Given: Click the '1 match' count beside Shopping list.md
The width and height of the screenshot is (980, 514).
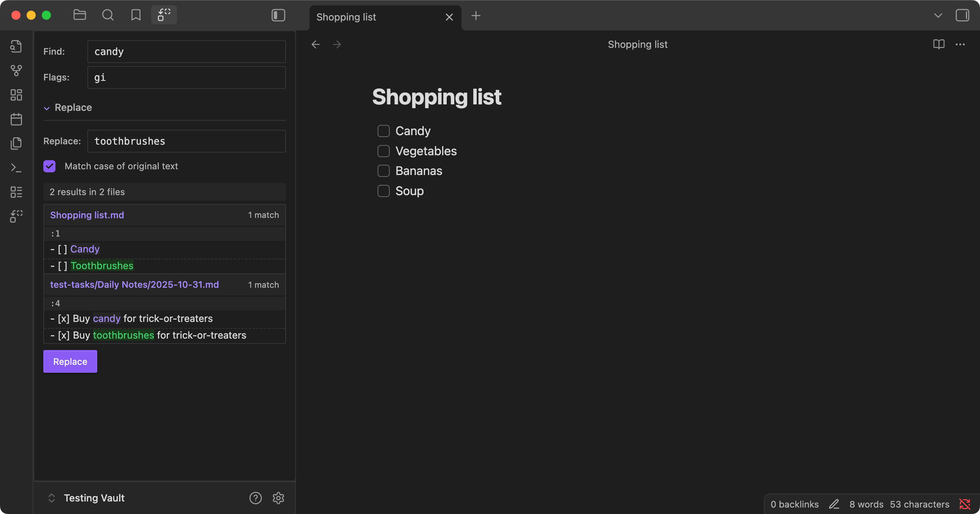Looking at the screenshot, I should tap(263, 215).
